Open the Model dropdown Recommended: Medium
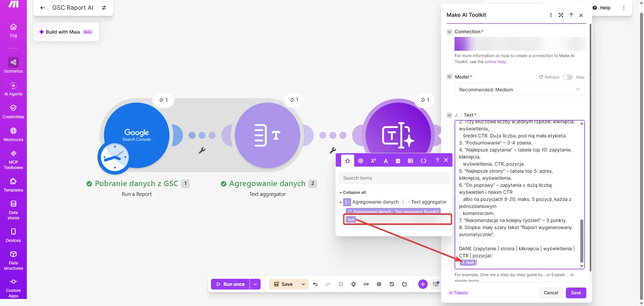 [x=520, y=90]
